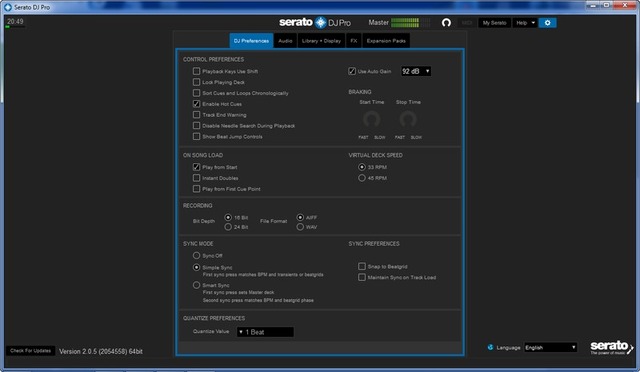Image resolution: width=640 pixels, height=372 pixels.
Task: Click the 20:49 clock display
Action: pyautogui.click(x=15, y=22)
